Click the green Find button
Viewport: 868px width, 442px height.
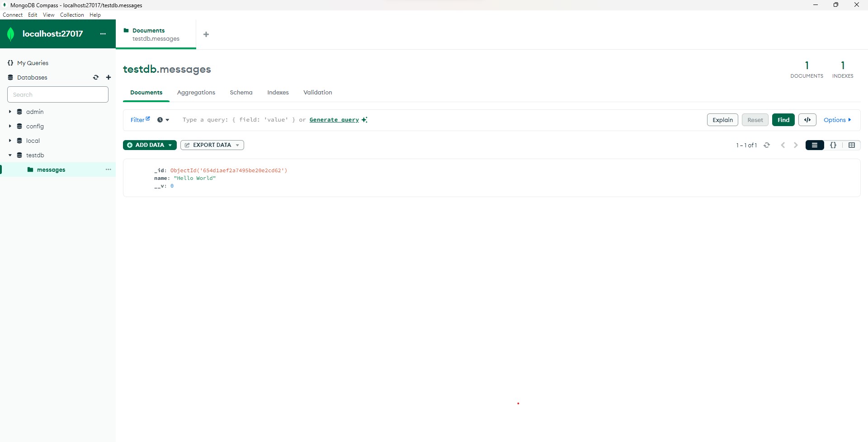pos(783,120)
